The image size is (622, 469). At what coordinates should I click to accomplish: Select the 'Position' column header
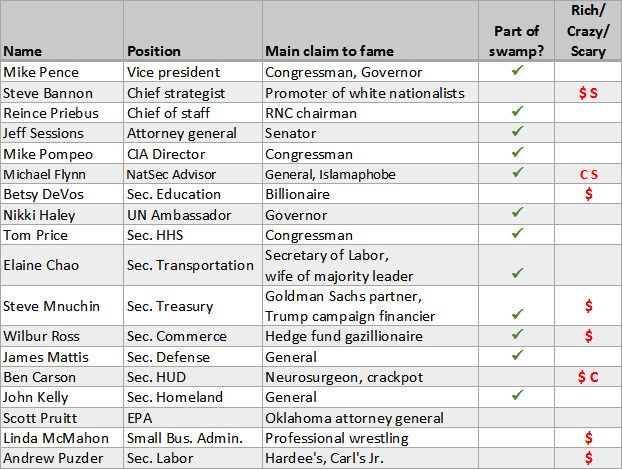point(154,51)
